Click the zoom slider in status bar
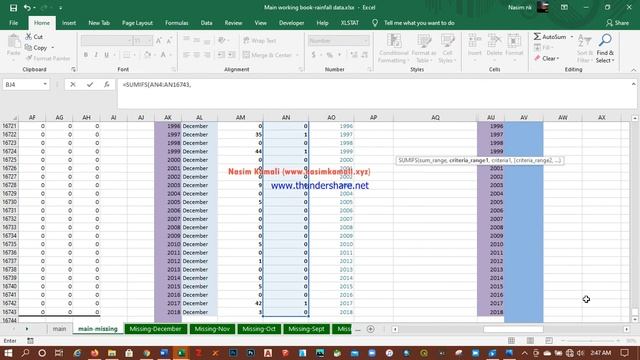The width and height of the screenshot is (640, 360). coord(591,340)
